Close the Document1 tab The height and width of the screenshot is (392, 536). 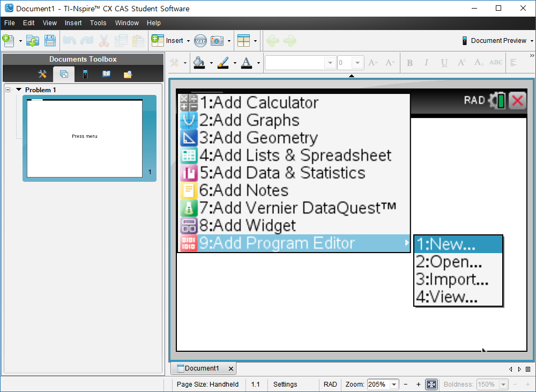(x=231, y=369)
